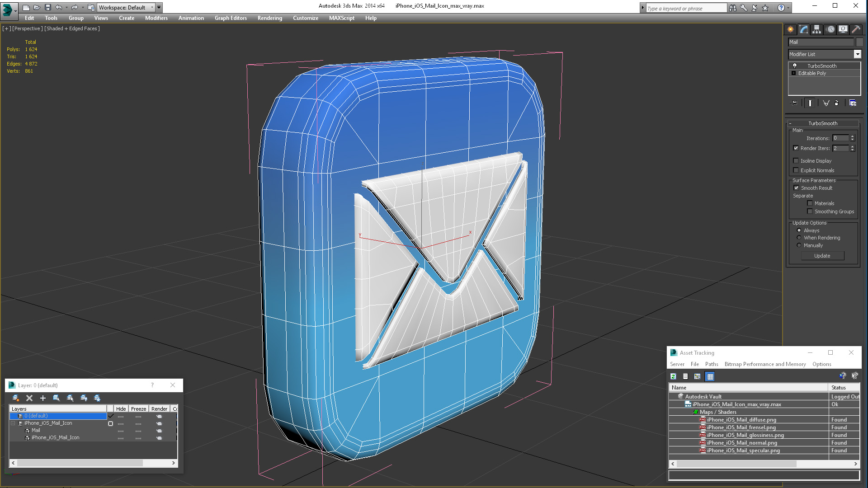Image resolution: width=868 pixels, height=488 pixels.
Task: Expand Editable Poly sub-object tree
Action: [793, 73]
